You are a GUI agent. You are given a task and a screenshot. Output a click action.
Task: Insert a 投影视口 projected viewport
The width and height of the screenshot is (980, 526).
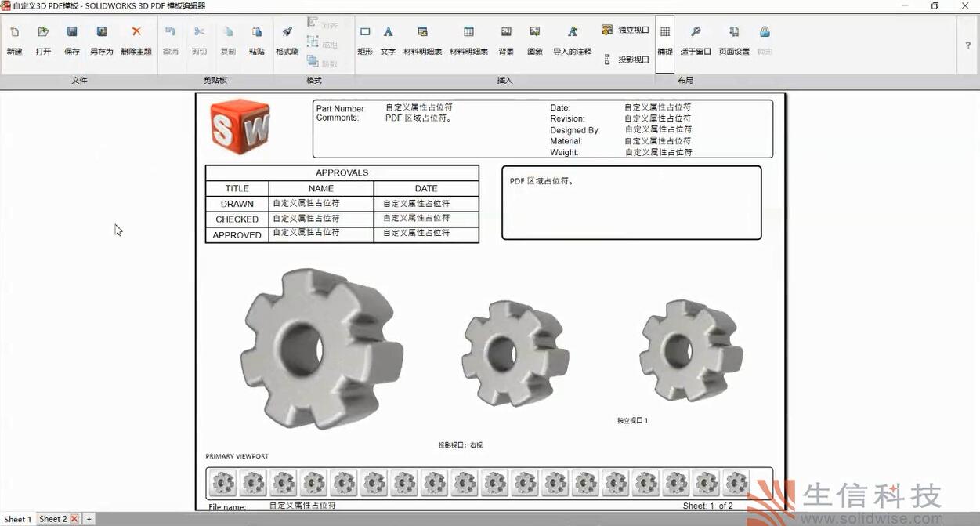[625, 60]
